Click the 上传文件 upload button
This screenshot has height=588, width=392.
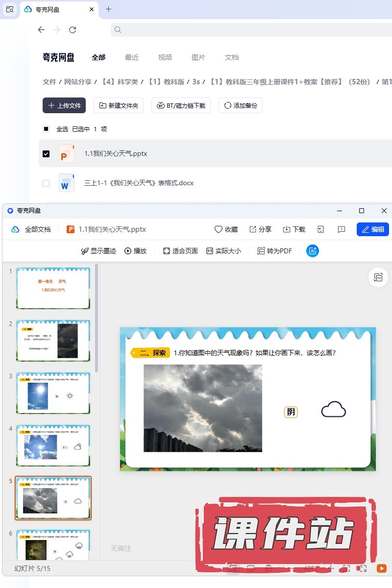[64, 105]
